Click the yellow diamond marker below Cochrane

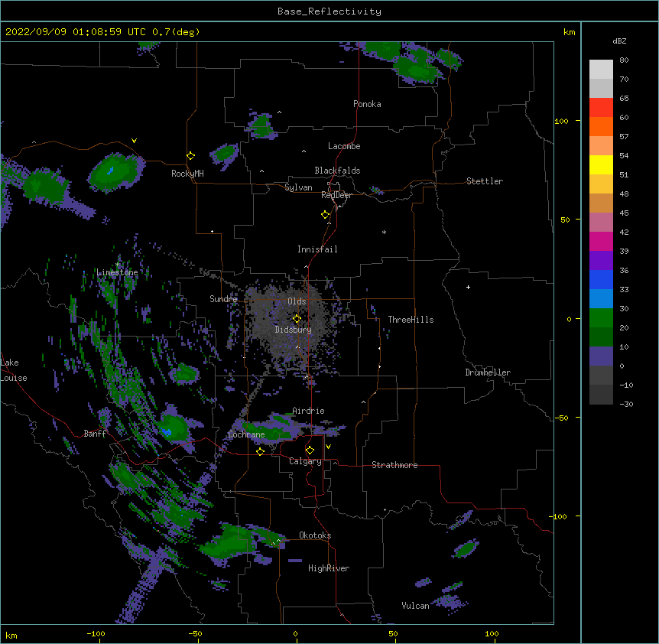click(260, 451)
